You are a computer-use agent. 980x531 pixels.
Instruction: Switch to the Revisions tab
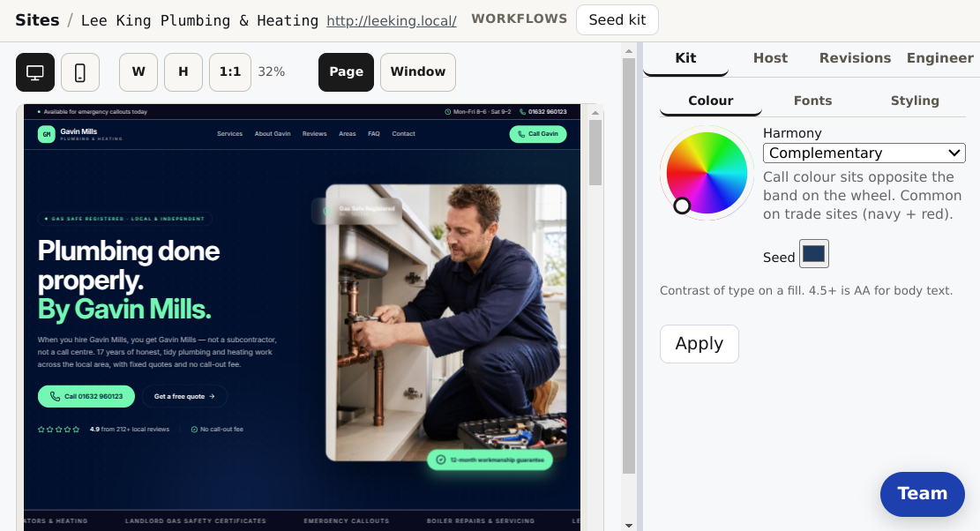pos(855,58)
